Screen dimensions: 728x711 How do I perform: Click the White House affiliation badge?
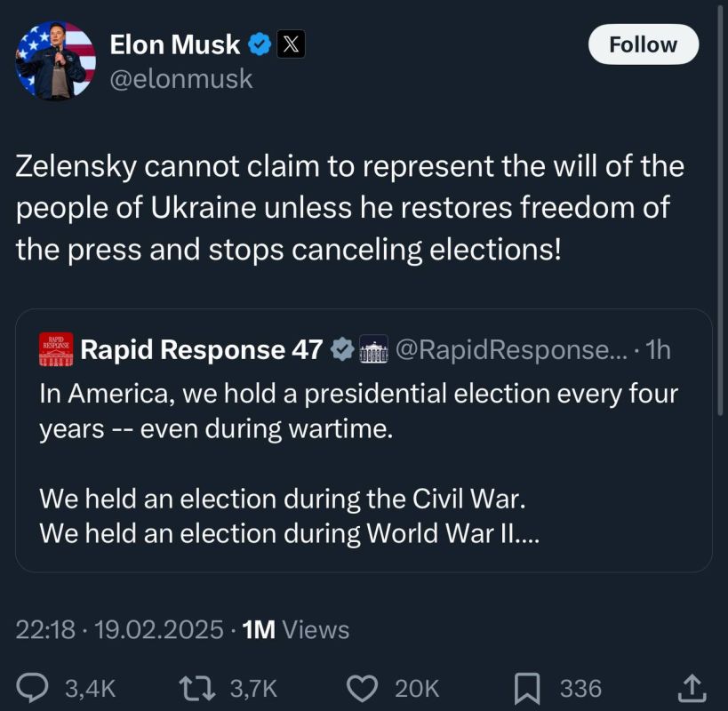tap(373, 349)
